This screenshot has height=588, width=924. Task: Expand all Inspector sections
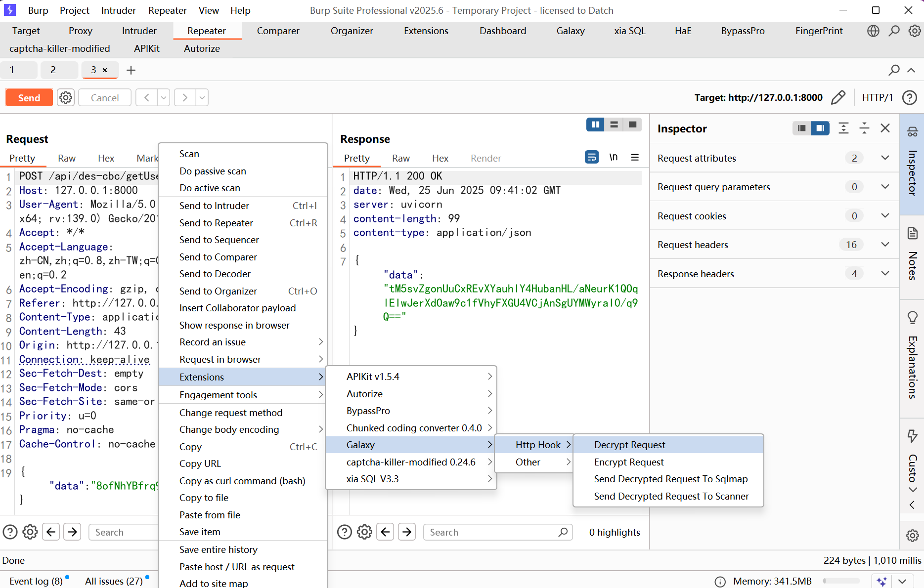coord(844,128)
